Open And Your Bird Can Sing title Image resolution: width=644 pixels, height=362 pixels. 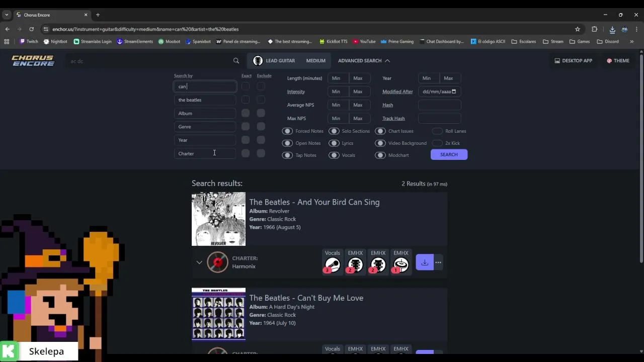[x=314, y=202]
